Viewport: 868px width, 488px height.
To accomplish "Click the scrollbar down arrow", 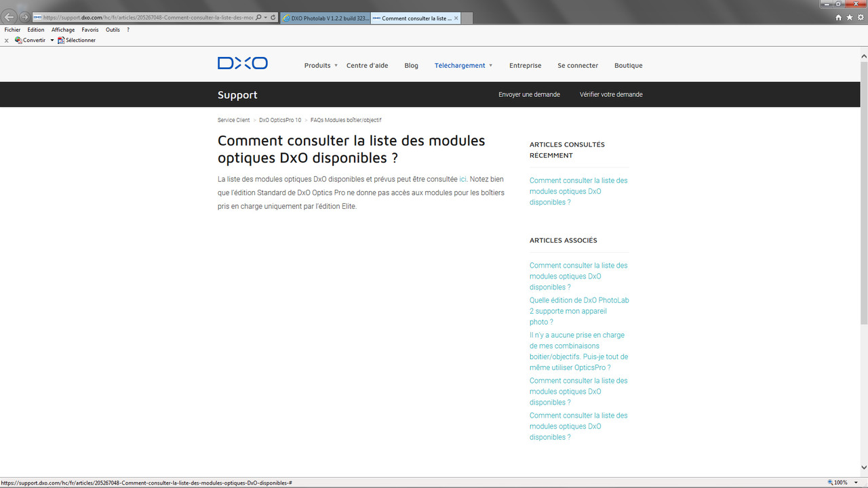I will tap(864, 468).
